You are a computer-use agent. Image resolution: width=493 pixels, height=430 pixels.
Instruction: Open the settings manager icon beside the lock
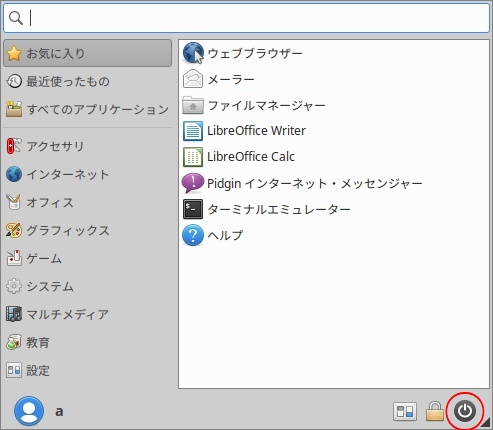click(405, 411)
